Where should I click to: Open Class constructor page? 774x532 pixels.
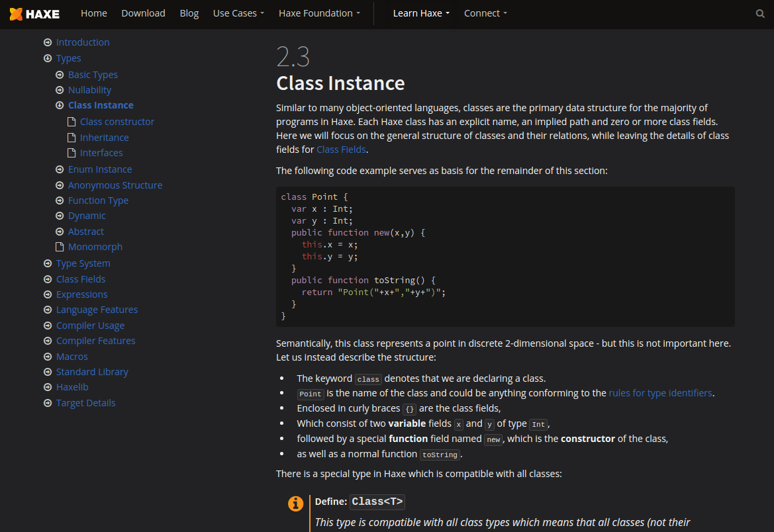[117, 122]
